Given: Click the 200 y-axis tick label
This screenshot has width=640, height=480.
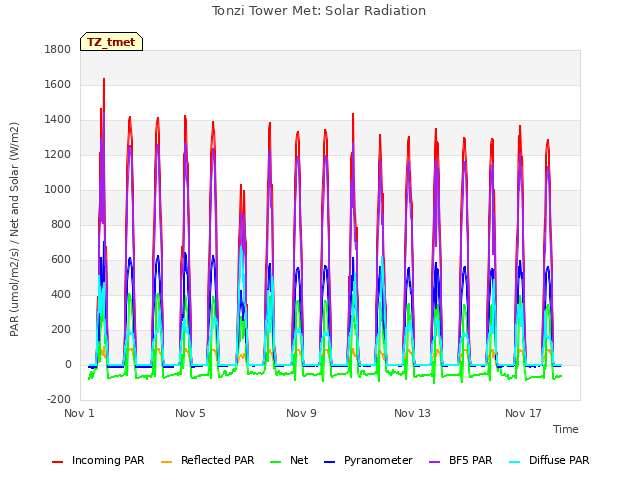Looking at the screenshot, I should pyautogui.click(x=61, y=330).
